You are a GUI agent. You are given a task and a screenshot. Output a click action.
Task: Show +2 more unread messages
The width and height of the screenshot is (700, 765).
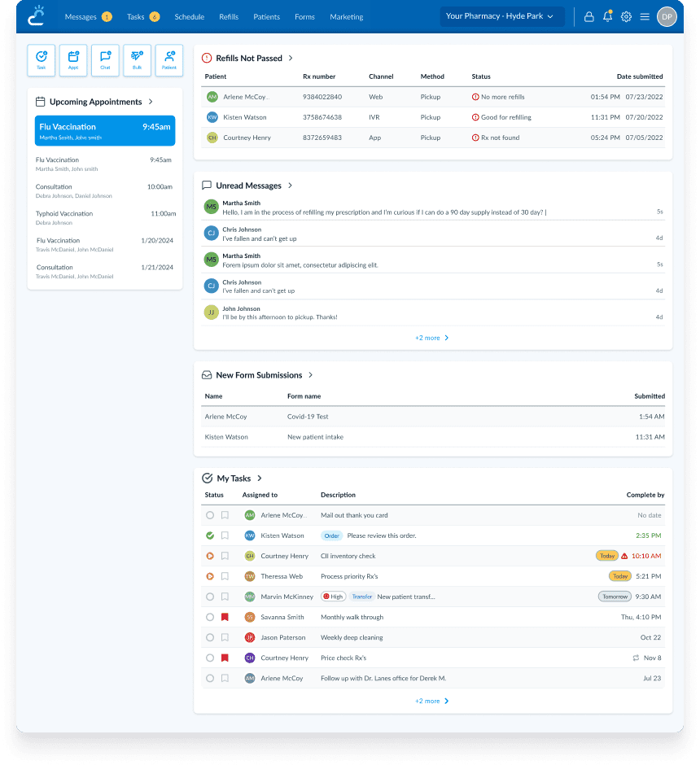coord(431,338)
